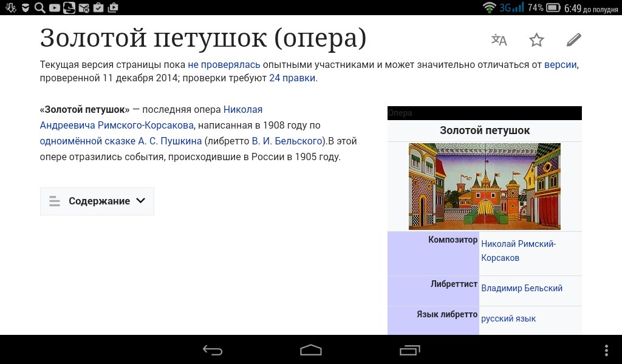This screenshot has height=364, width=622.
Task: Tap the Либреттист label cell
Action: coord(433,291)
